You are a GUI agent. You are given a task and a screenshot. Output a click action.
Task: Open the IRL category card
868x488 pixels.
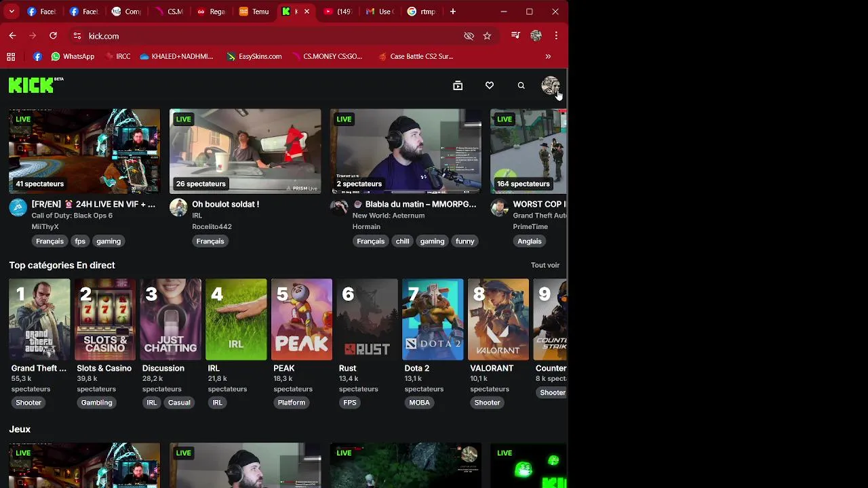[x=236, y=319]
